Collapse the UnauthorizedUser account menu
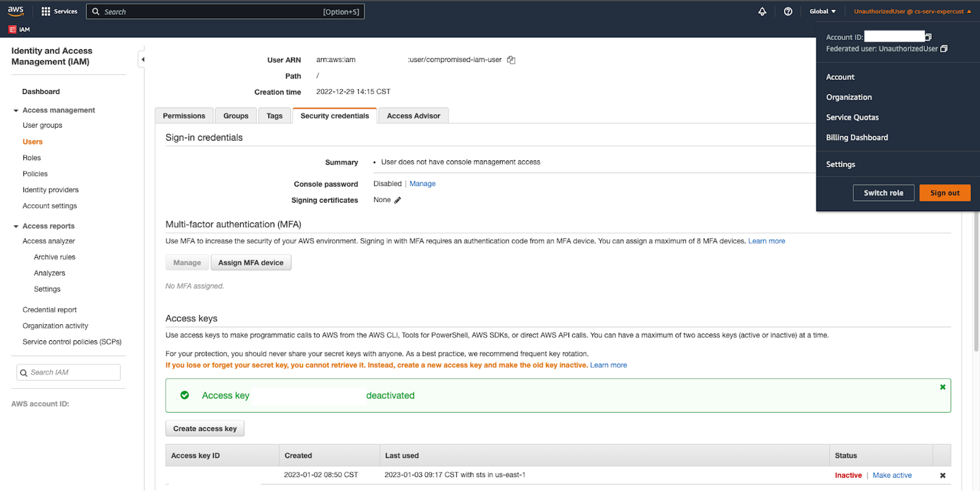Image resolution: width=980 pixels, height=491 pixels. pos(912,11)
